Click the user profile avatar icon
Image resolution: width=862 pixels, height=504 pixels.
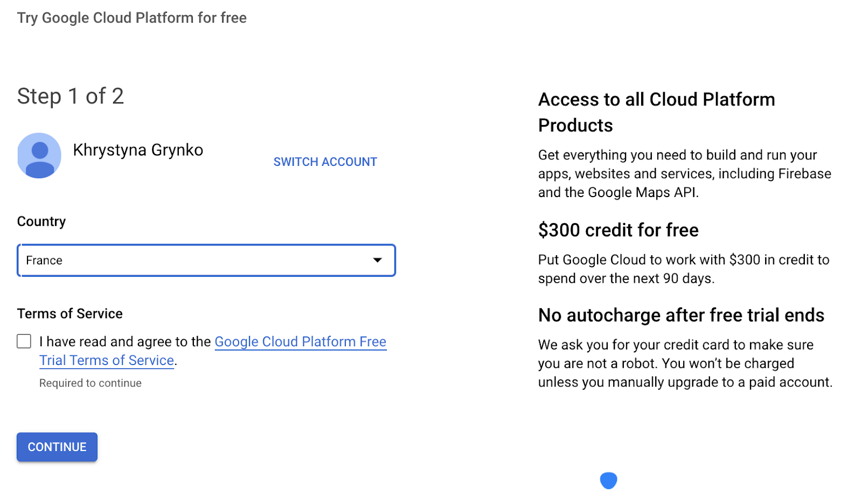(x=39, y=156)
